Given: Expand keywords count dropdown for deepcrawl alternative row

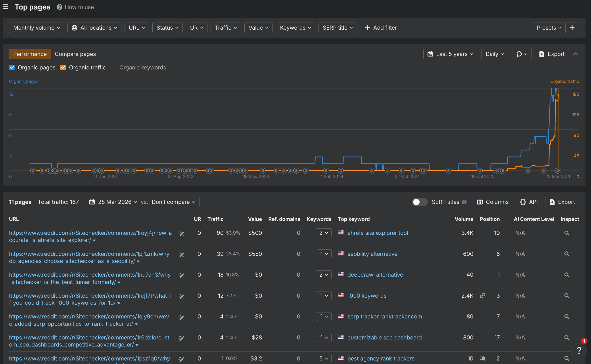Looking at the screenshot, I should click(324, 275).
